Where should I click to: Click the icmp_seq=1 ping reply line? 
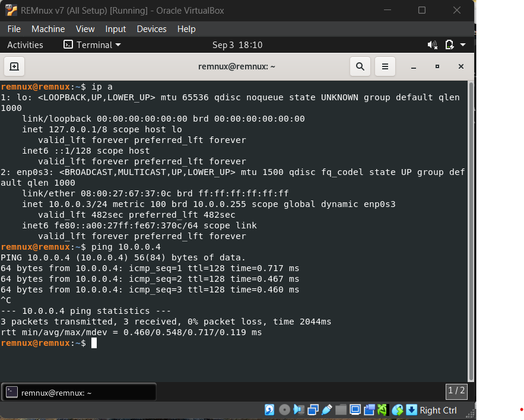(150, 268)
